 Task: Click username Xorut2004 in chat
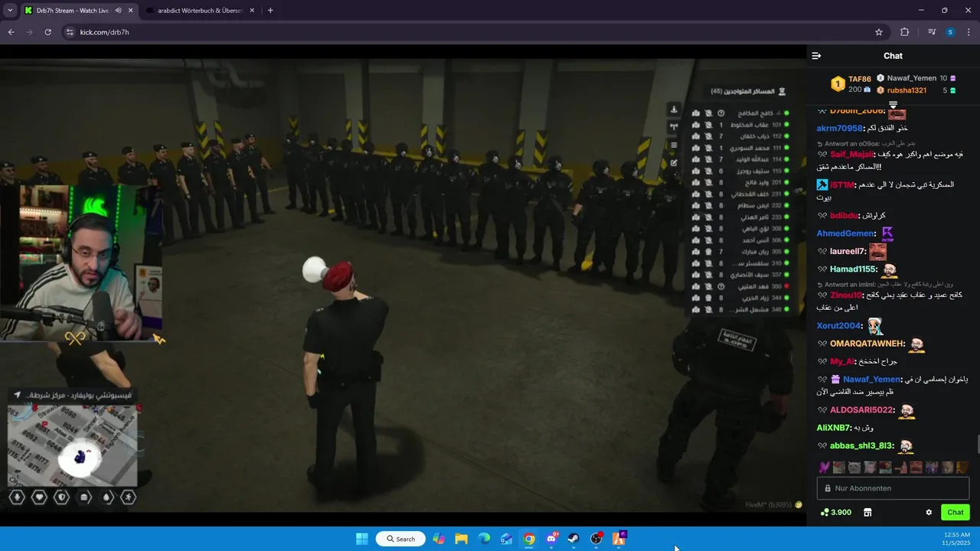click(840, 326)
